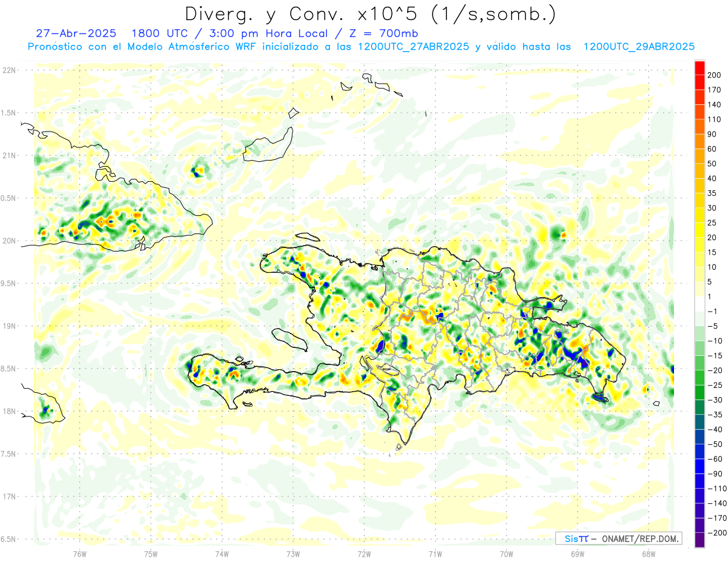
Task: Click the colorbar value 110
Action: coord(715,119)
